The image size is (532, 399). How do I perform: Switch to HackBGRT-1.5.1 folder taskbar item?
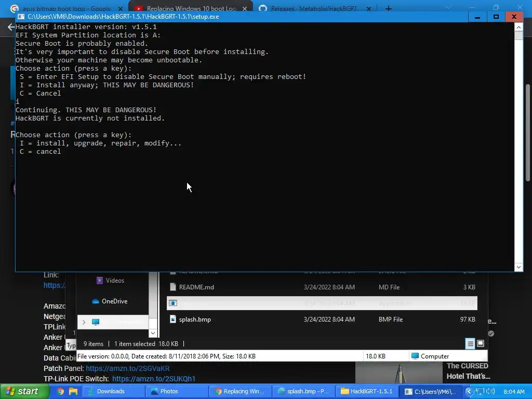click(366, 391)
